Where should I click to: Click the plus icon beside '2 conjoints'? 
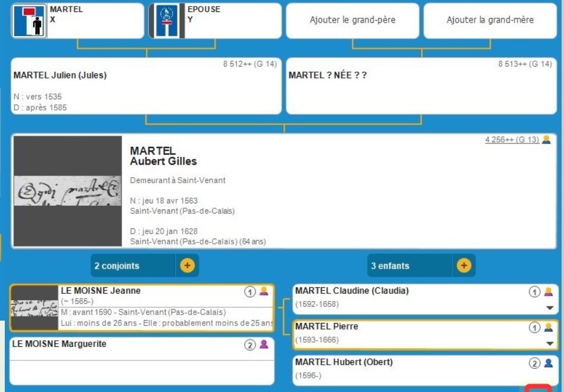(187, 265)
